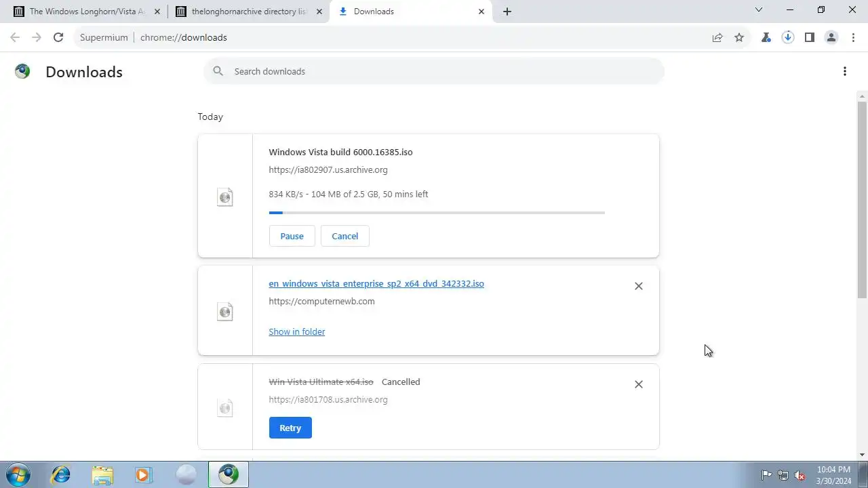Click the muted volume tray icon
Screen dimensions: 868x488
(x=800, y=474)
